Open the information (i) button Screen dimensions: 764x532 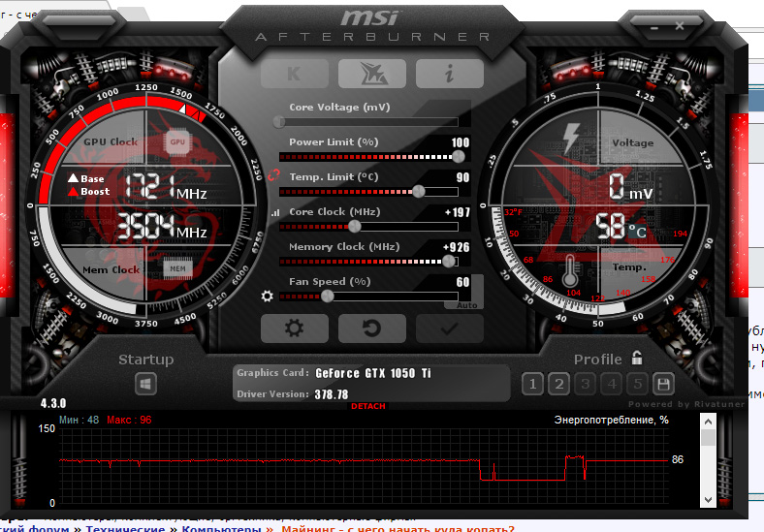coord(449,74)
